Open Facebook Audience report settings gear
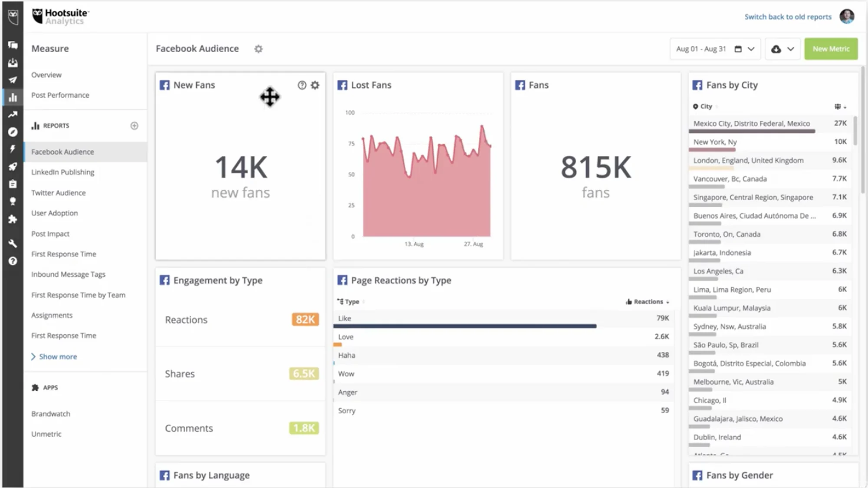The image size is (868, 488). click(258, 49)
